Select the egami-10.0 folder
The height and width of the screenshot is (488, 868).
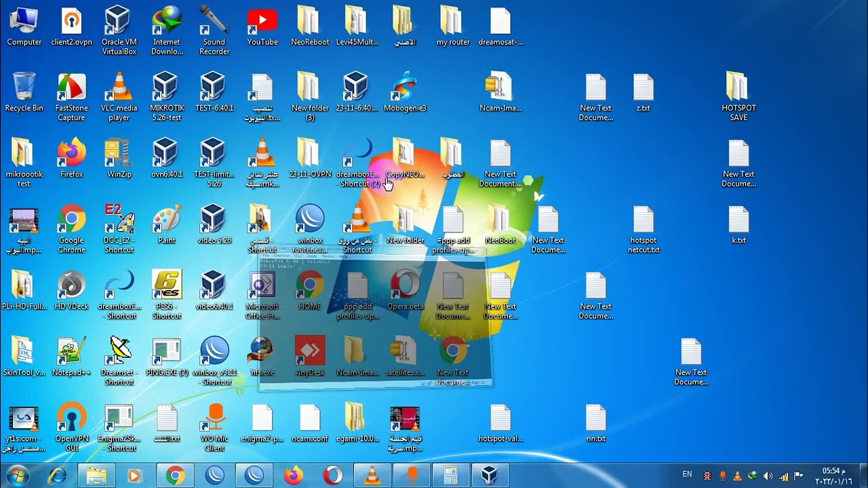tap(357, 424)
